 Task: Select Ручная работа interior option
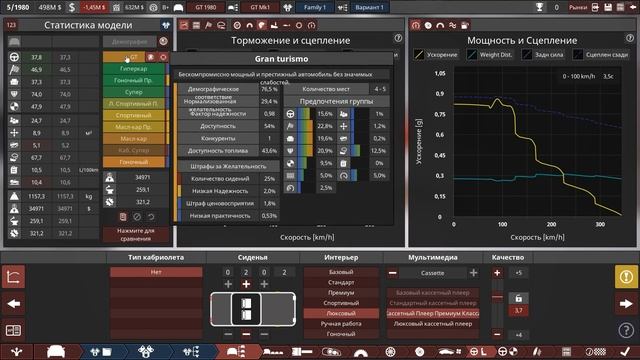(x=341, y=324)
